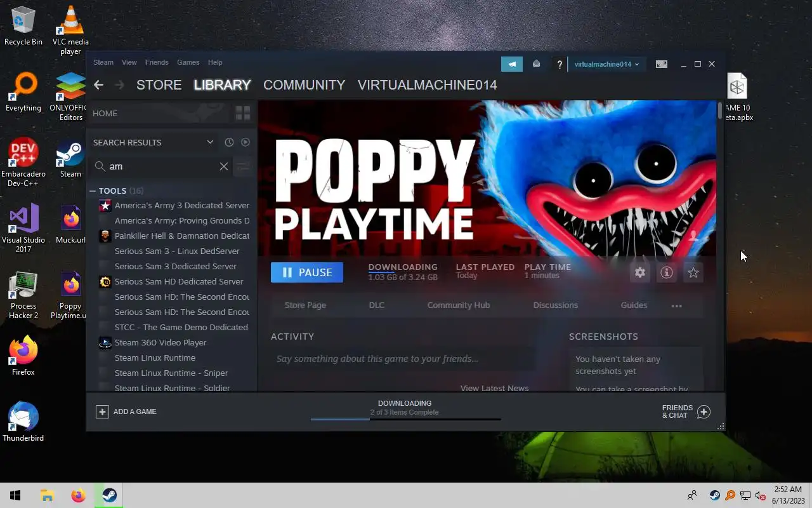Click the Windows Start button

pos(15,495)
